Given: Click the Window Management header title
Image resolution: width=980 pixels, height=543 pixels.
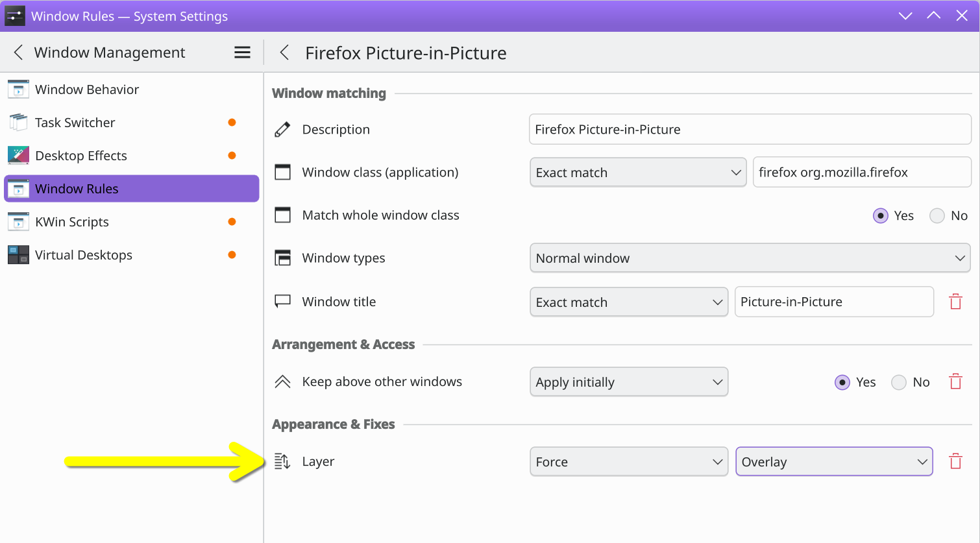Looking at the screenshot, I should point(110,53).
